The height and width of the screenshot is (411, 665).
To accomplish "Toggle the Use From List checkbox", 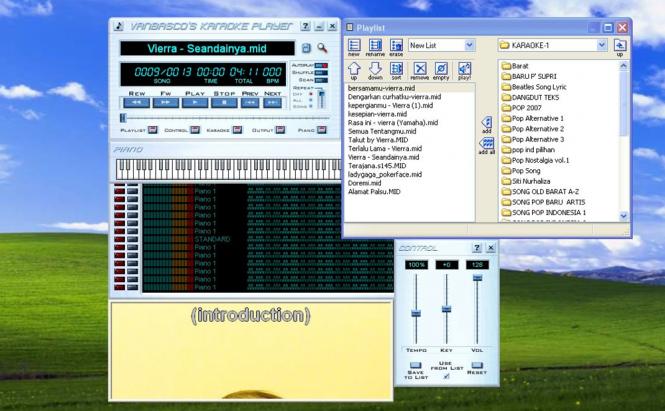I will 446,376.
